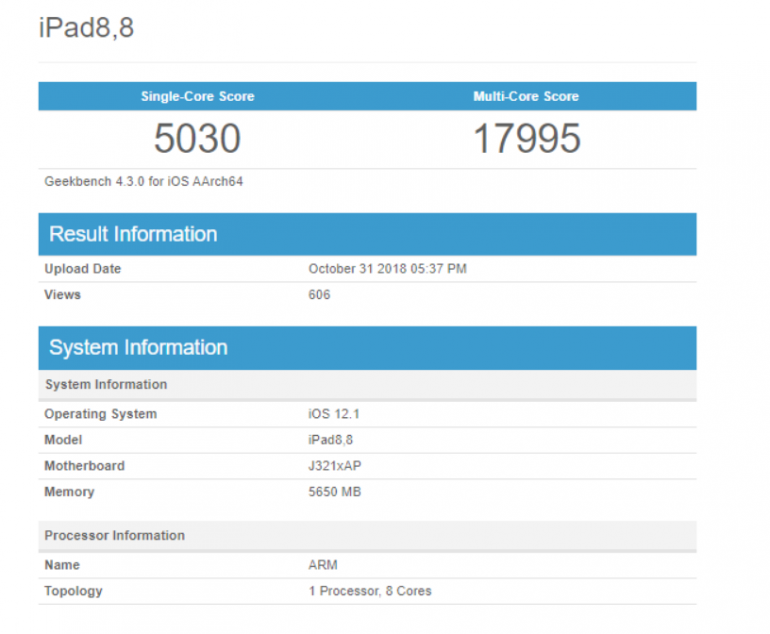
Task: Click the Multi-Core Score column header
Action: pos(526,97)
